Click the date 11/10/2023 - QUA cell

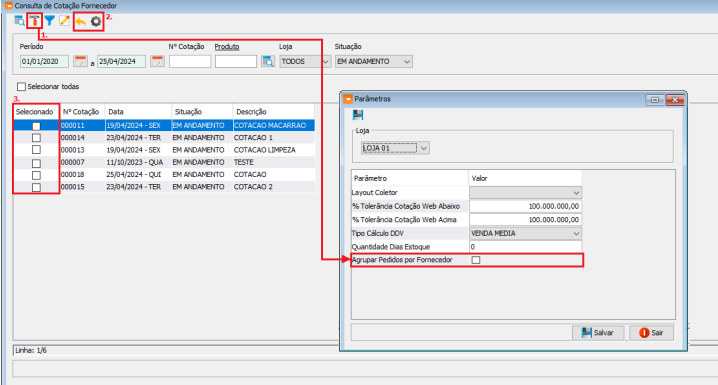tap(138, 163)
